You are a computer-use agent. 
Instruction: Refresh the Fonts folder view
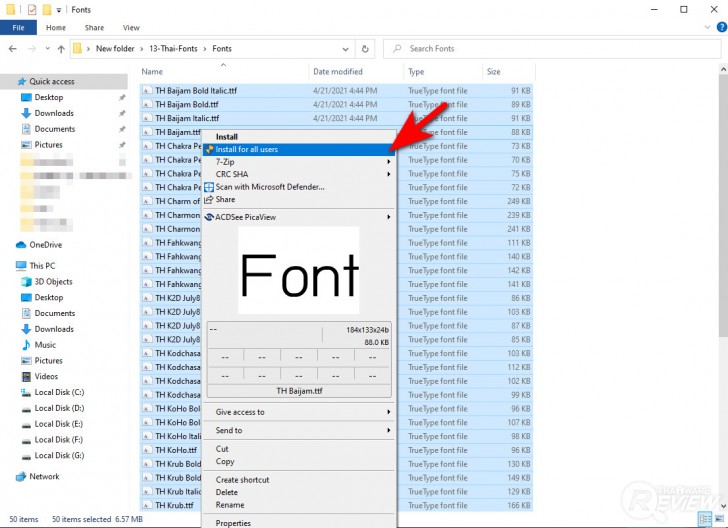(365, 49)
